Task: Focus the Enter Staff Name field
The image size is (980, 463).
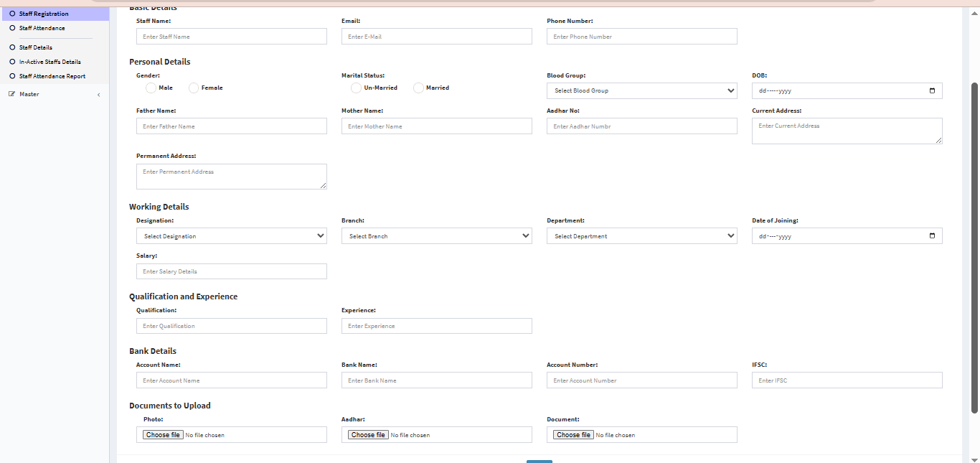Action: (231, 37)
